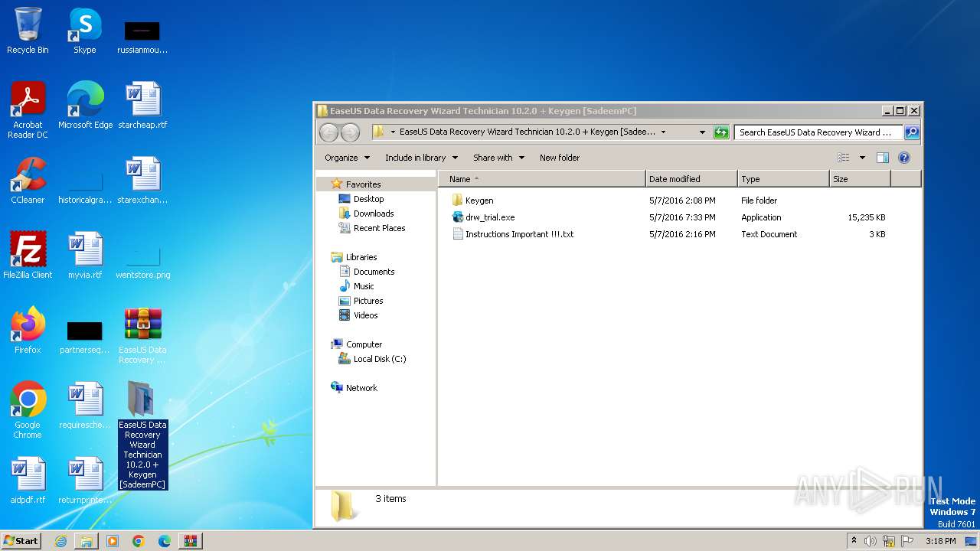Open volume control in system tray

pos(870,541)
